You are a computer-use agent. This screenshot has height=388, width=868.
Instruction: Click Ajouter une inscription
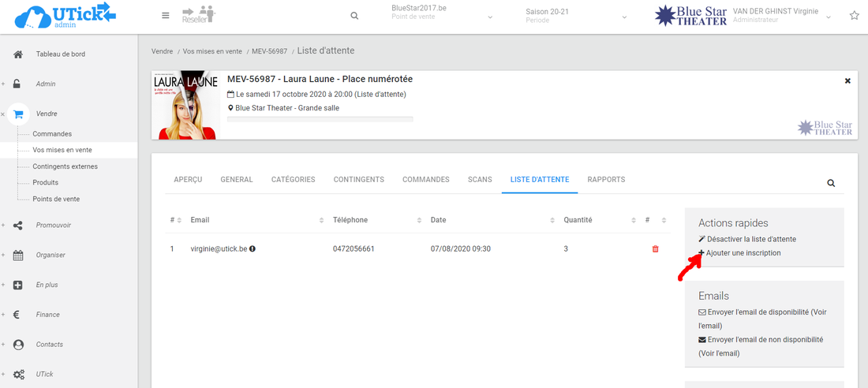tap(743, 253)
